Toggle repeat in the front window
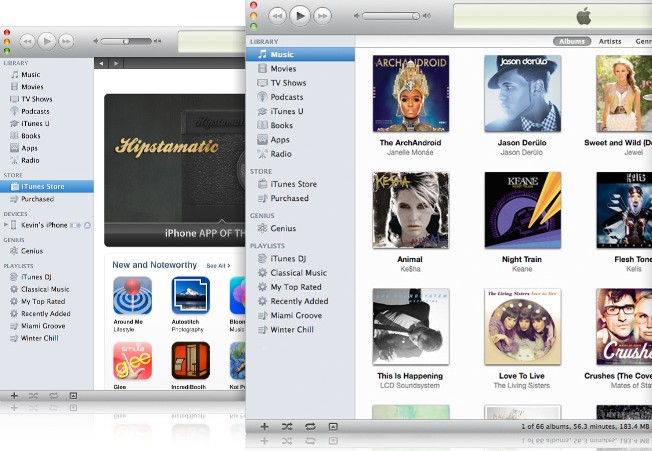 tap(310, 426)
